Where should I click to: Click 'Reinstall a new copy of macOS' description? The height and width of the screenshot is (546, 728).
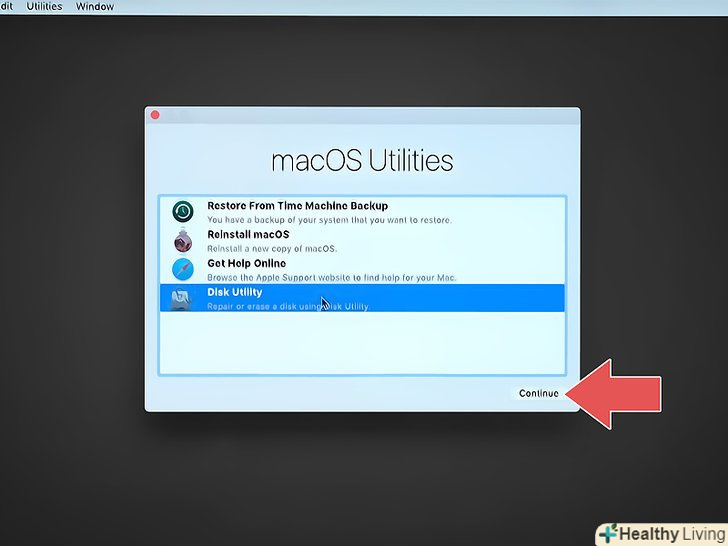[272, 249]
